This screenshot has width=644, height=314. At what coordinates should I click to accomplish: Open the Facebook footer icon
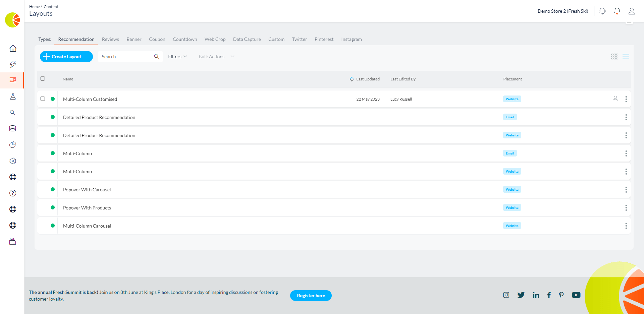(x=549, y=295)
